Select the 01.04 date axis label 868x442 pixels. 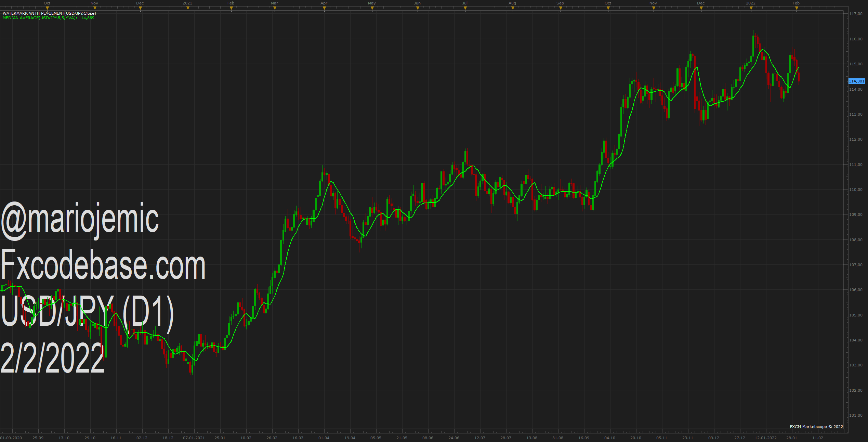point(324,438)
